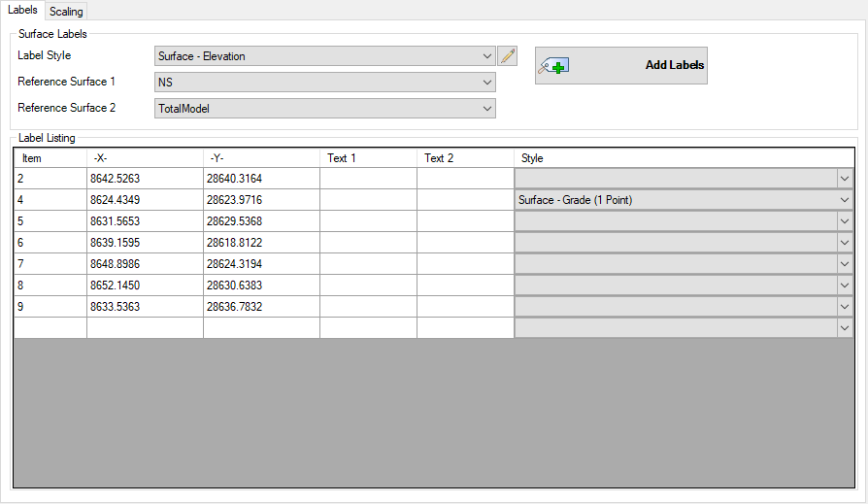Open Style dropdown for item 6 row
Viewport: 868px width, 504px height.
[844, 243]
